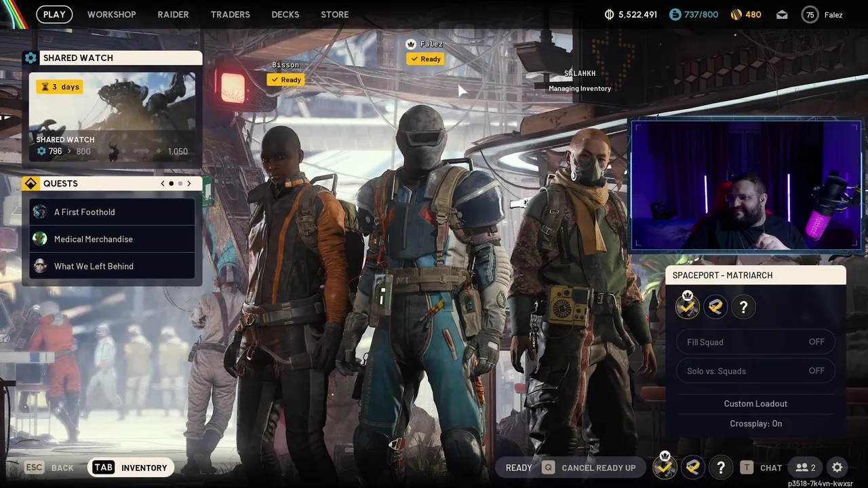Open the What We Left Behind quest
Image resolution: width=868 pixels, height=488 pixels.
pos(113,266)
